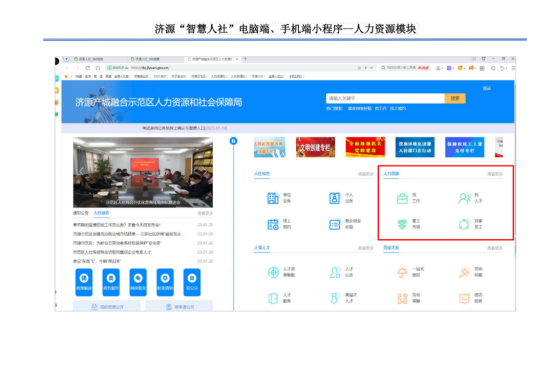Click the yellow 搜索 button
This screenshot has height=392, width=554.
pyautogui.click(x=455, y=98)
